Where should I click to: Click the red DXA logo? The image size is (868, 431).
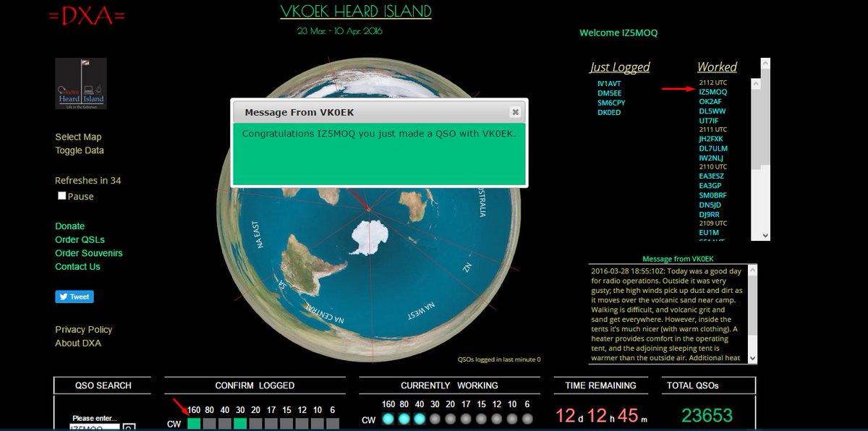87,17
